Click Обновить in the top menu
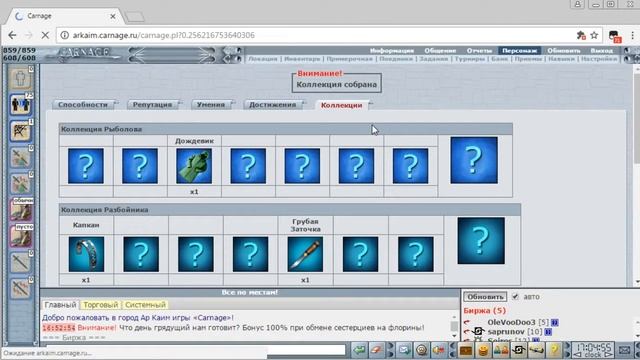640x360 pixels. (x=564, y=51)
